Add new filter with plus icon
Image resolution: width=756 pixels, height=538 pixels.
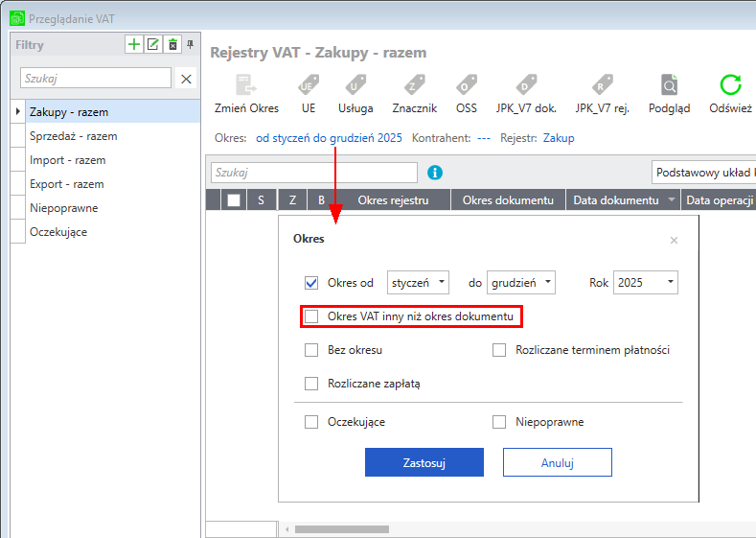[134, 44]
